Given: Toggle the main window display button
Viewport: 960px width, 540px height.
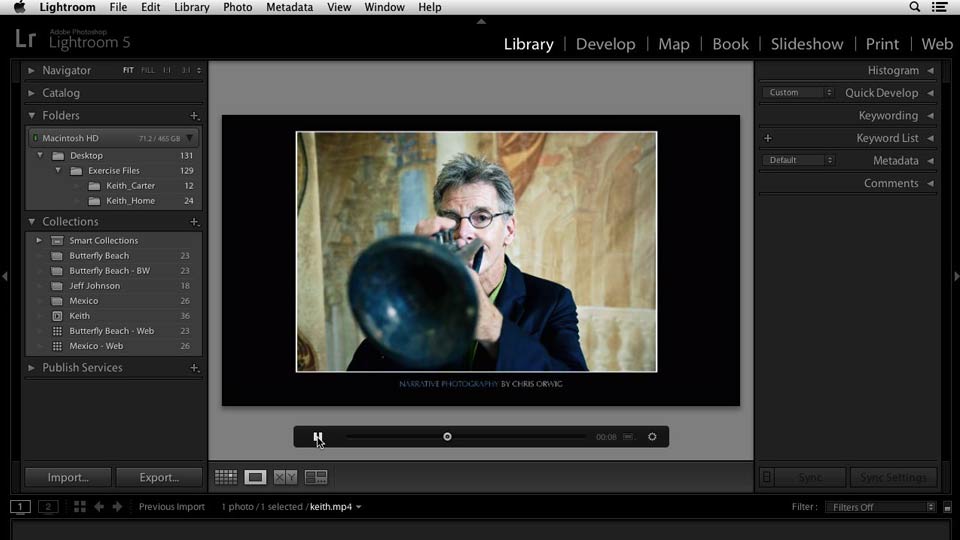Looking at the screenshot, I should click(x=20, y=506).
